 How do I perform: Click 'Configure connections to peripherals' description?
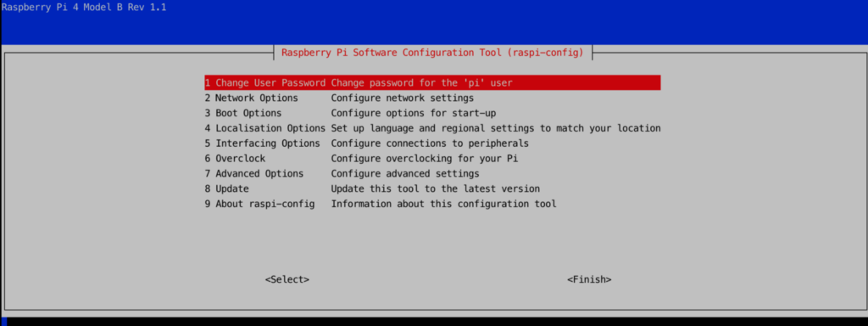[430, 143]
